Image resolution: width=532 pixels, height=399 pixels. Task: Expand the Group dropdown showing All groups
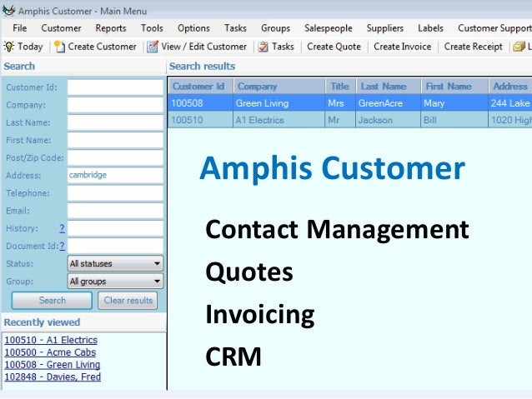tap(115, 281)
